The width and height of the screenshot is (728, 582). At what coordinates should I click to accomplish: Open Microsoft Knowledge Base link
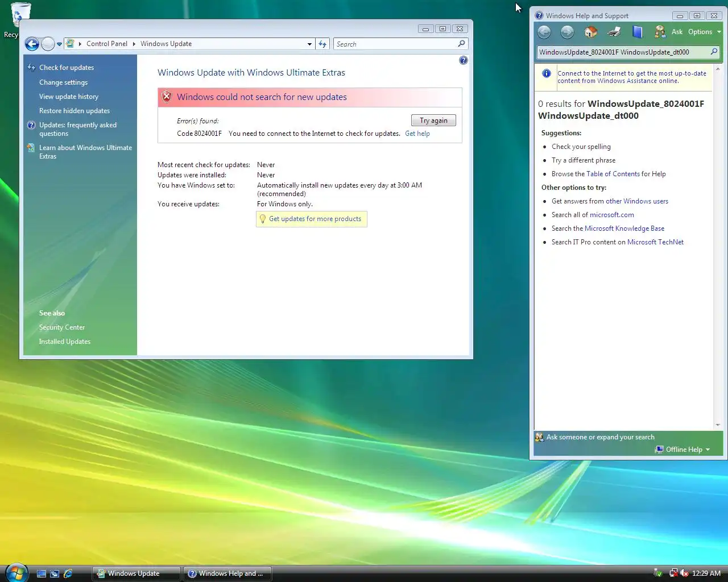[x=624, y=228]
